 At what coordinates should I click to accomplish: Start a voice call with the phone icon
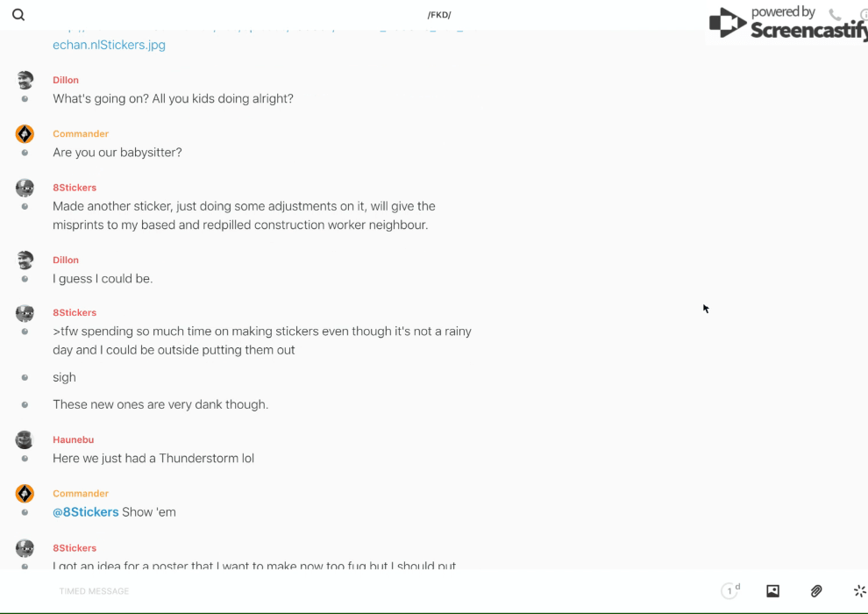835,15
